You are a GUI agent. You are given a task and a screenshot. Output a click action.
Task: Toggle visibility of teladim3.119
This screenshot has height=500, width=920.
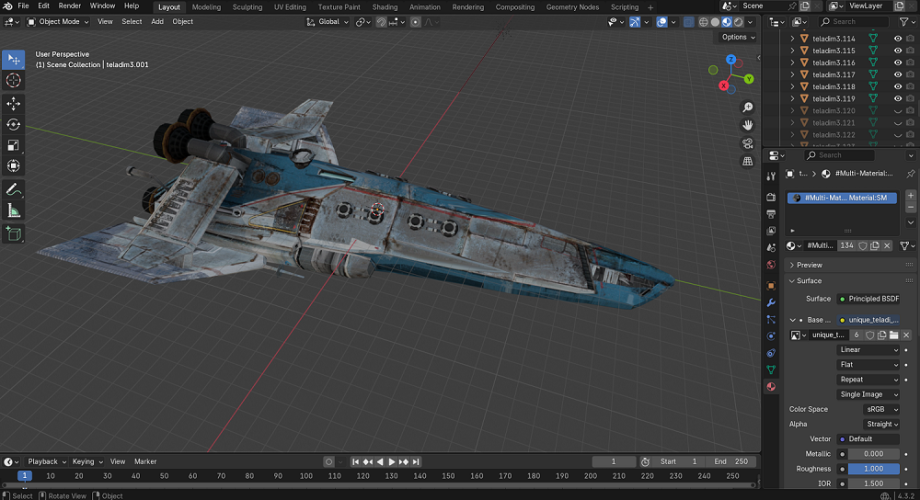click(x=897, y=99)
